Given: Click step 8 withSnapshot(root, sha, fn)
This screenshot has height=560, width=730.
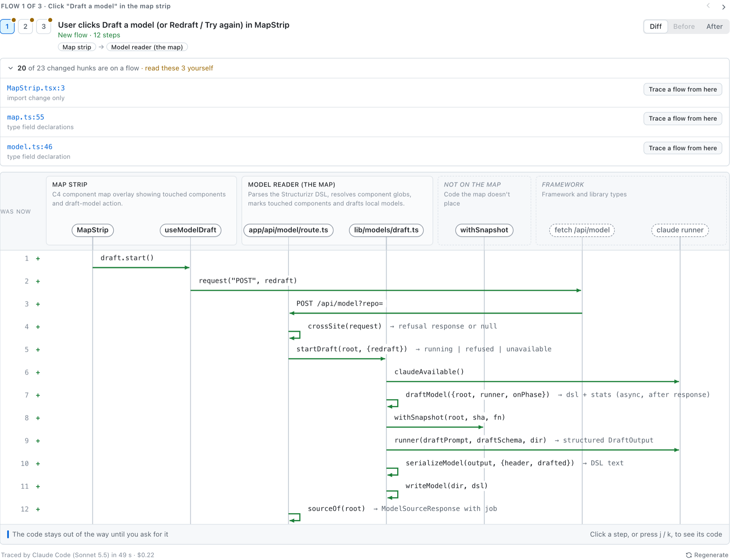Looking at the screenshot, I should click(450, 418).
